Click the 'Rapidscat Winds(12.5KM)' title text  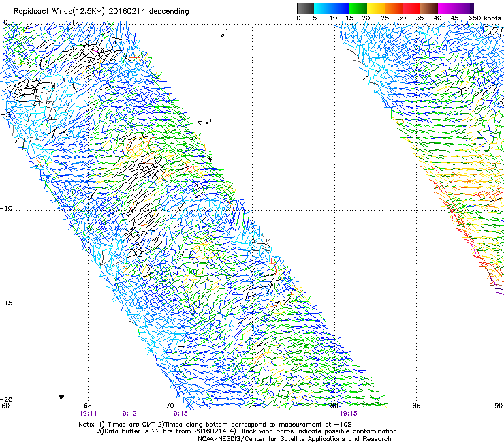[59, 12]
